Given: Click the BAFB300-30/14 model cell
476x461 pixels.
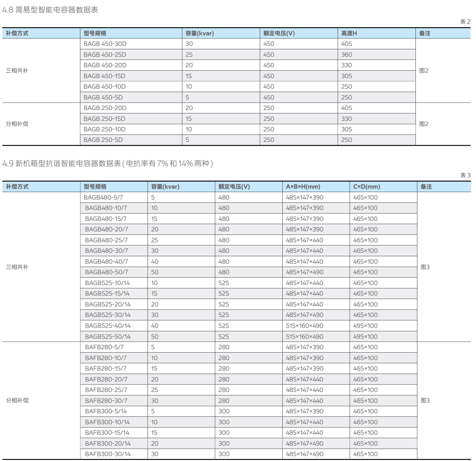Looking at the screenshot, I should click(x=108, y=454).
